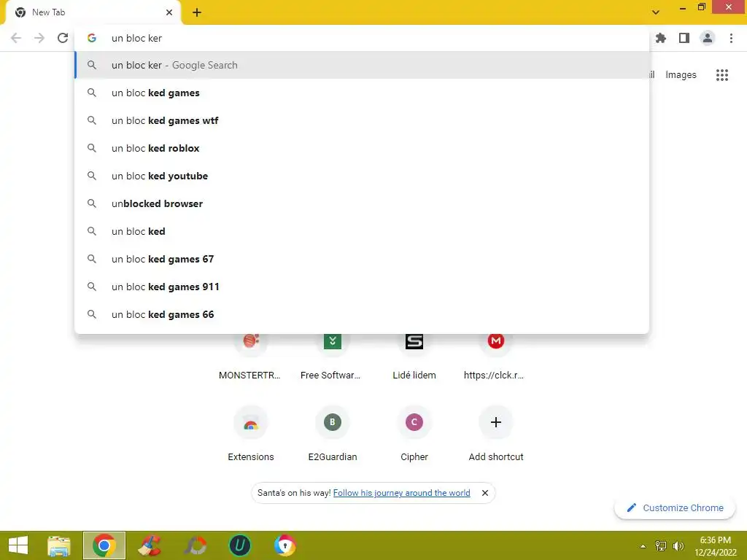Follow 'Follow his journey around the world' link
This screenshot has width=747, height=560.
tap(402, 493)
